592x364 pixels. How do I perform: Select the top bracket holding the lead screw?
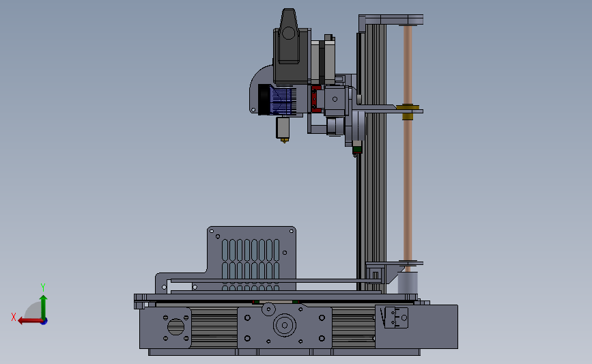(x=391, y=20)
